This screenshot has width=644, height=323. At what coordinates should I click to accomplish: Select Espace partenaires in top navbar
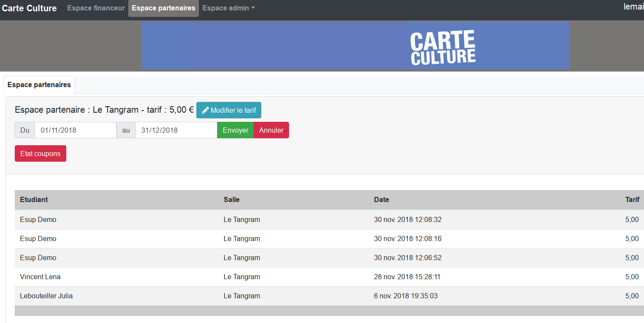pos(163,8)
